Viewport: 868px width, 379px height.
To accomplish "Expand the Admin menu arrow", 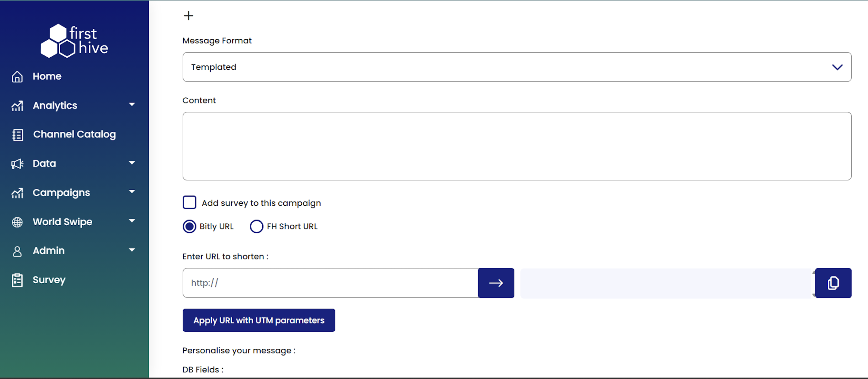I will click(132, 250).
